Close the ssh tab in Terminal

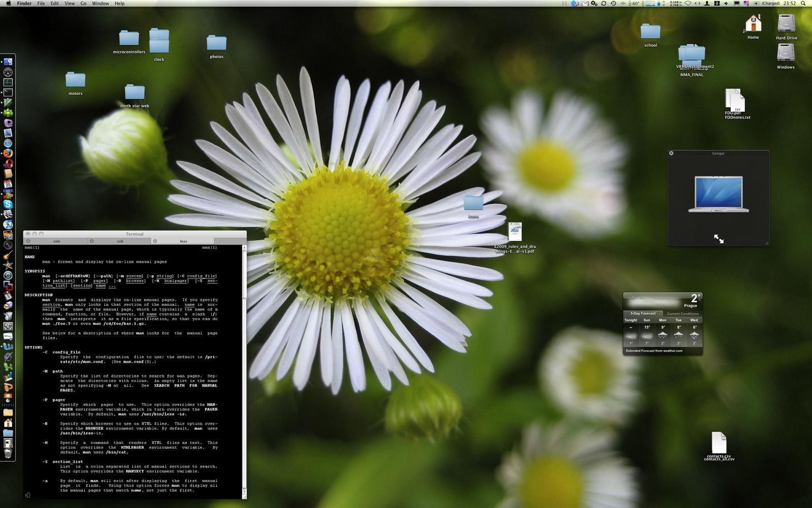pos(91,241)
